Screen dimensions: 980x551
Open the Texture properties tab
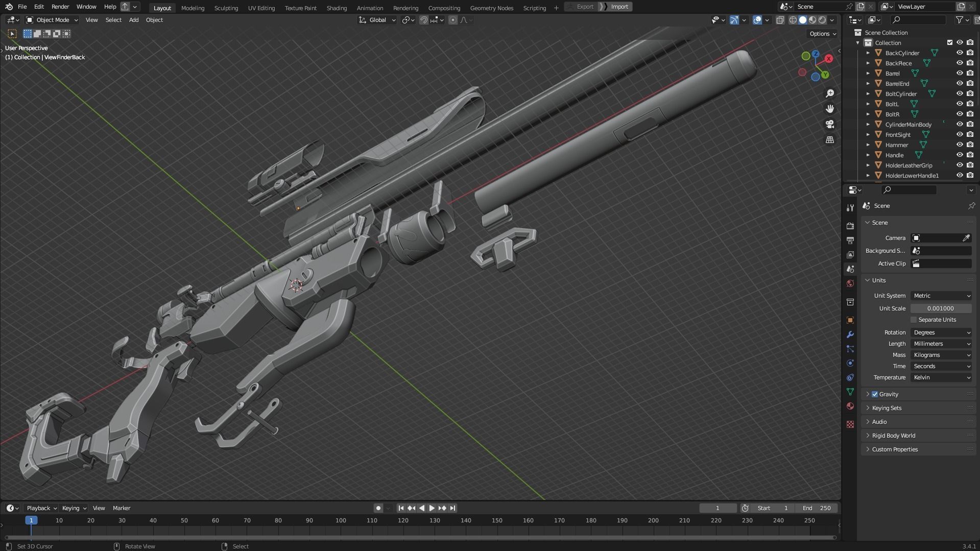[x=850, y=424]
